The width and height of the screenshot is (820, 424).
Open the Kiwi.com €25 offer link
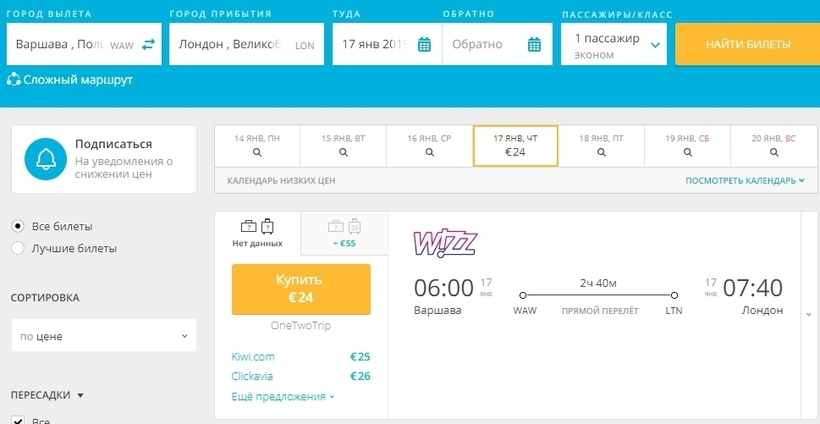click(251, 357)
